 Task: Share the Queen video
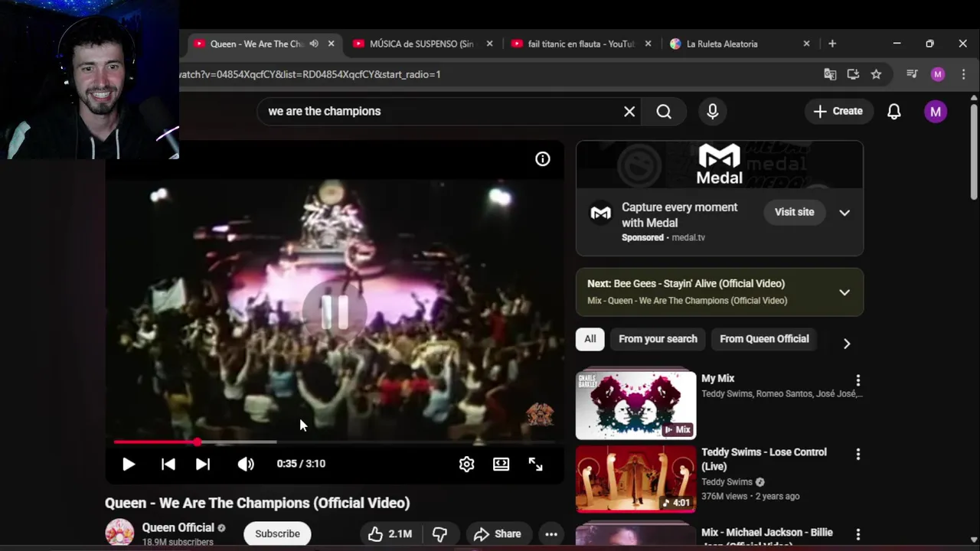click(498, 534)
